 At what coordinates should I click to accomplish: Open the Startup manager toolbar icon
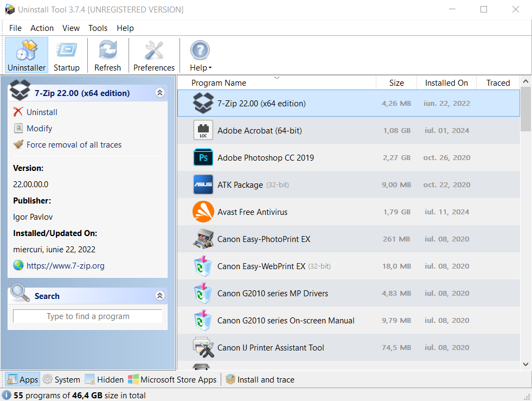[x=67, y=55]
